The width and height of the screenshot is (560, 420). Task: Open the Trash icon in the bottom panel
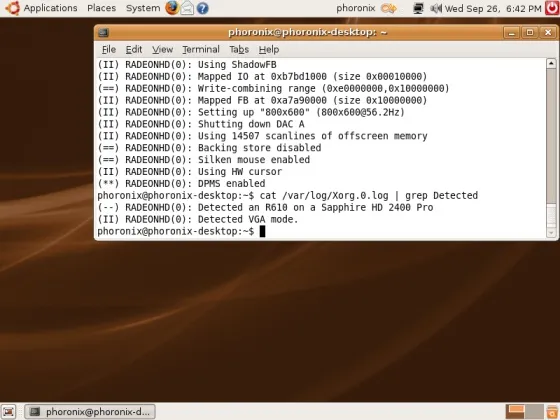[552, 412]
